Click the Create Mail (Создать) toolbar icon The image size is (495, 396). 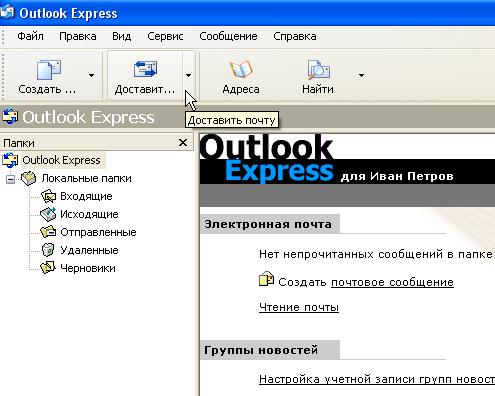tap(48, 70)
